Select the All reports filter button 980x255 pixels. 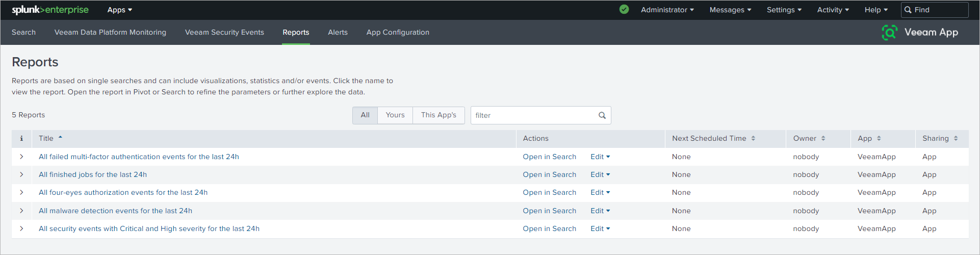(x=365, y=115)
